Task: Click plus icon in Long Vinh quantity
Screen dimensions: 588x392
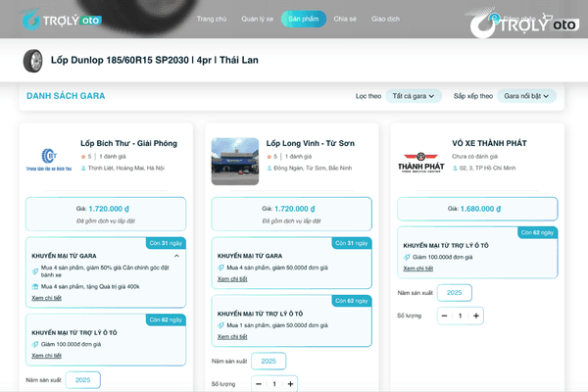Action: click(x=290, y=384)
